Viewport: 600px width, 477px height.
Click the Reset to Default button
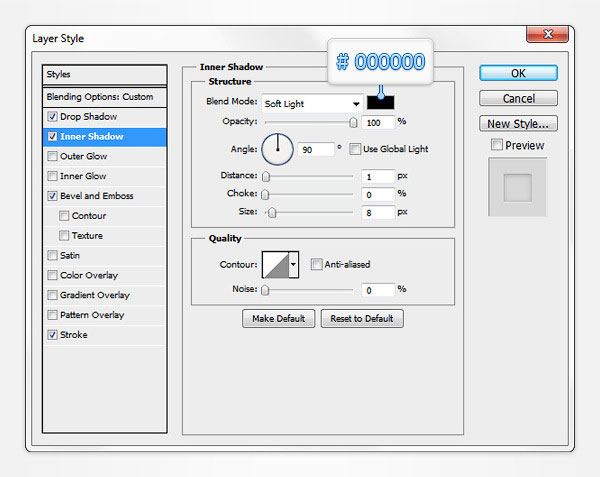click(362, 319)
